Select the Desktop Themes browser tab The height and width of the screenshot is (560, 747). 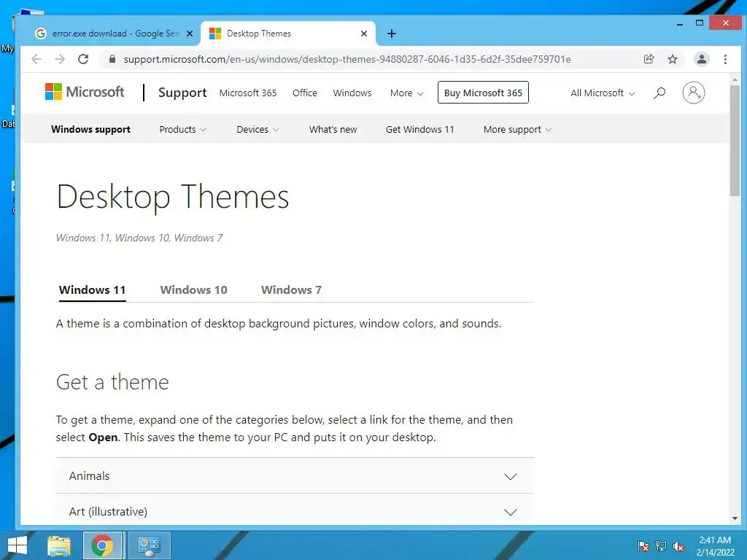(x=287, y=34)
